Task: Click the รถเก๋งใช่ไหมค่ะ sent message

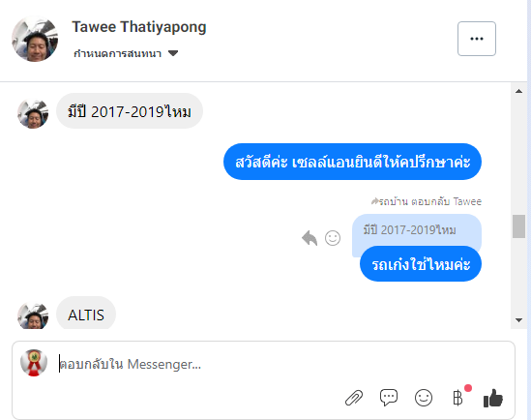Action: click(421, 264)
